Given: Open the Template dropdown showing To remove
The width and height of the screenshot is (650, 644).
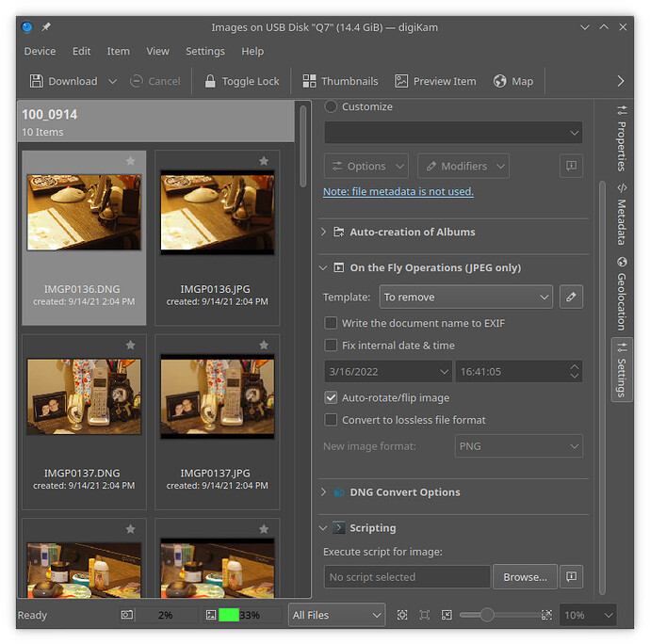Looking at the screenshot, I should coord(465,297).
